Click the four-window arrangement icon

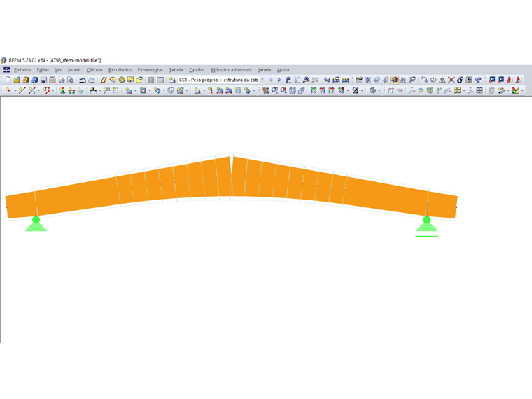(x=479, y=90)
